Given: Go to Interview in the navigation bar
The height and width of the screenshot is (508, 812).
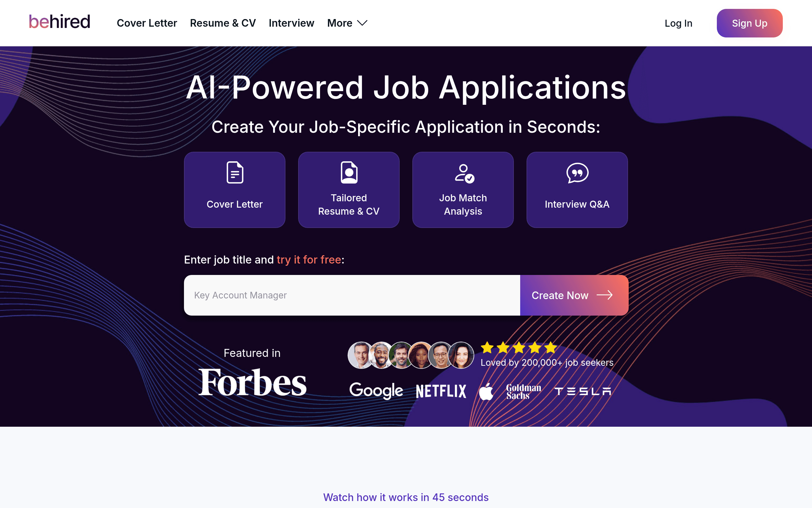Looking at the screenshot, I should [x=291, y=23].
